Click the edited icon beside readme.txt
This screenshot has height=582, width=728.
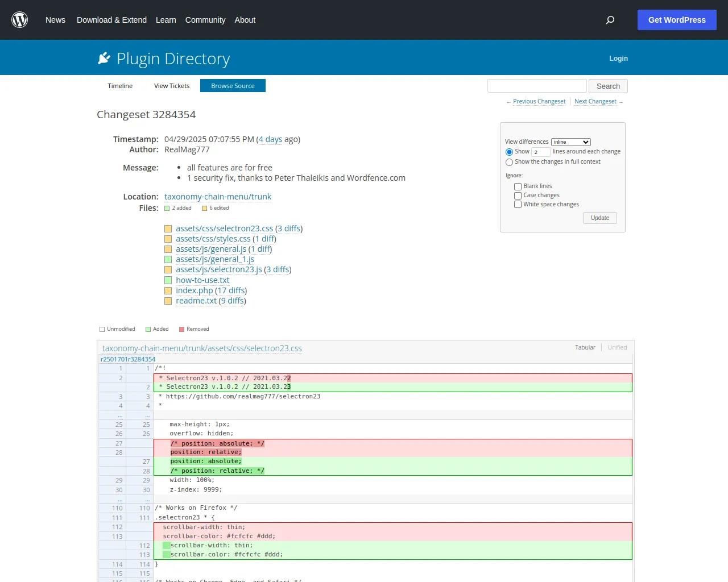[x=168, y=301]
